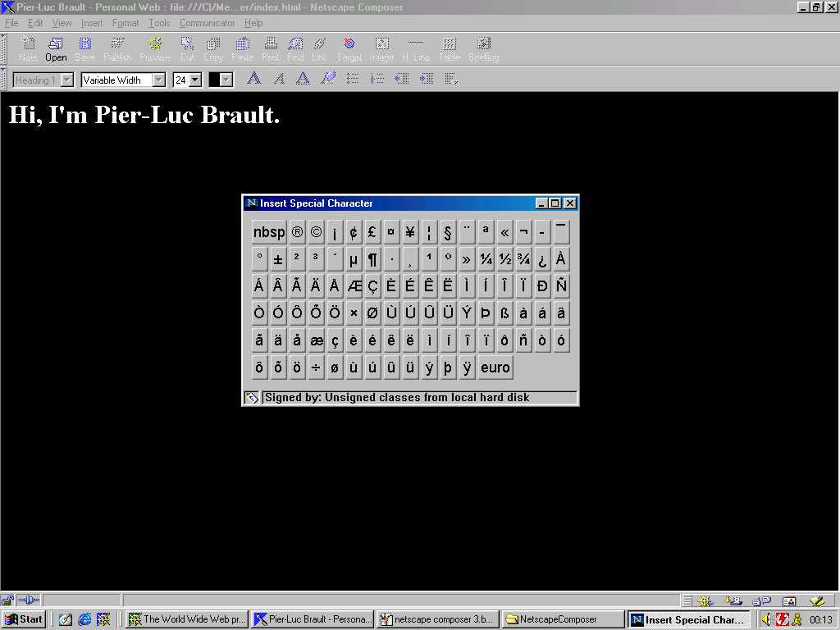The image size is (840, 630).
Task: Click Internet Explorer quick launch icon
Action: coord(84,619)
